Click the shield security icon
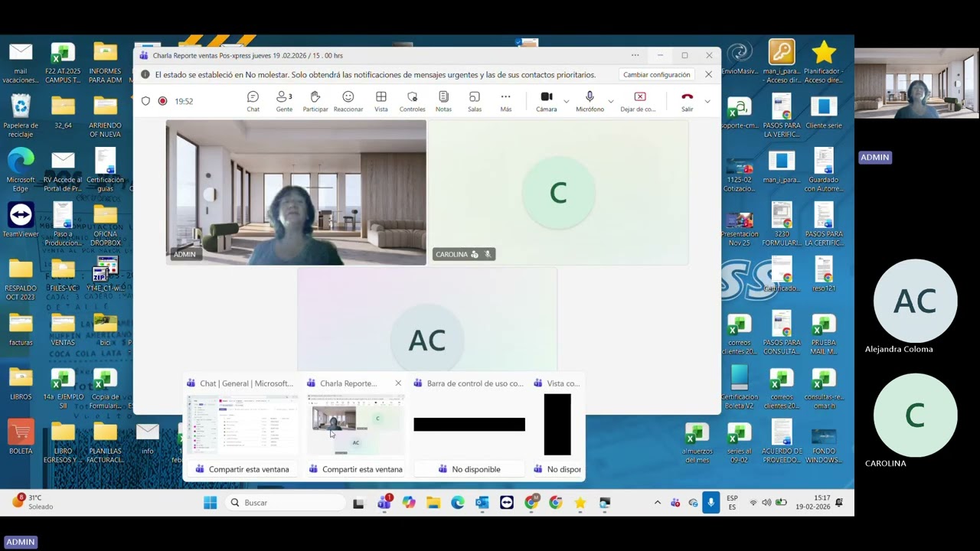 pos(145,101)
